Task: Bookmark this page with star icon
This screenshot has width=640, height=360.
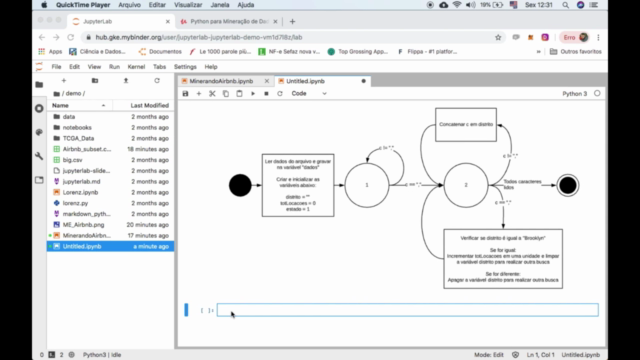Action: click(498, 37)
